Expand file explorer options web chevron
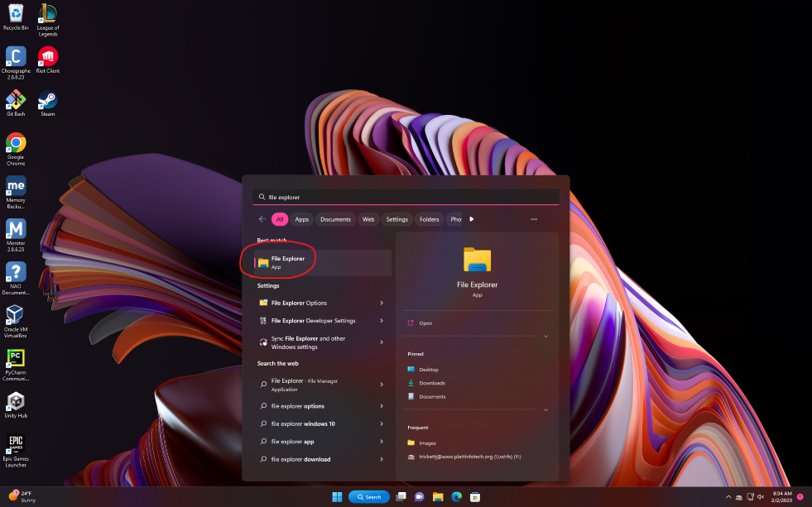Screen dimensions: 812x507 point(382,406)
